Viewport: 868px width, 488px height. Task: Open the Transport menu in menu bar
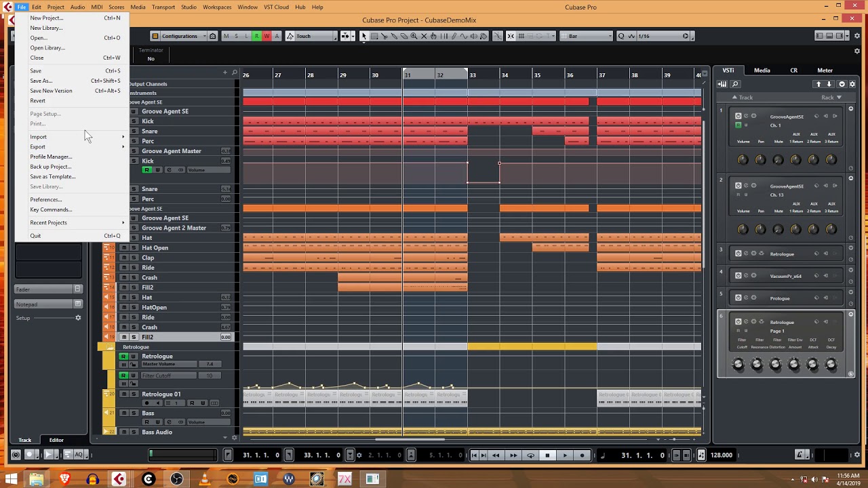coord(163,7)
